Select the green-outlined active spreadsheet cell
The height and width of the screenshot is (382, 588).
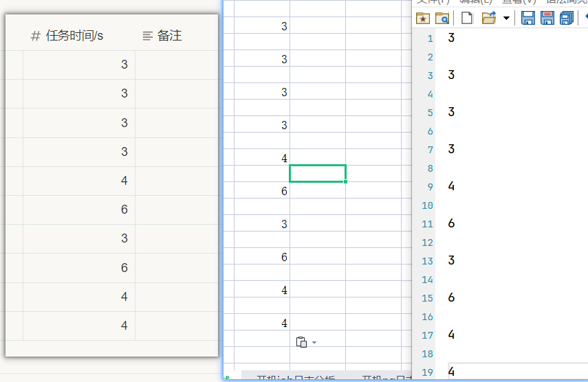[x=318, y=173]
